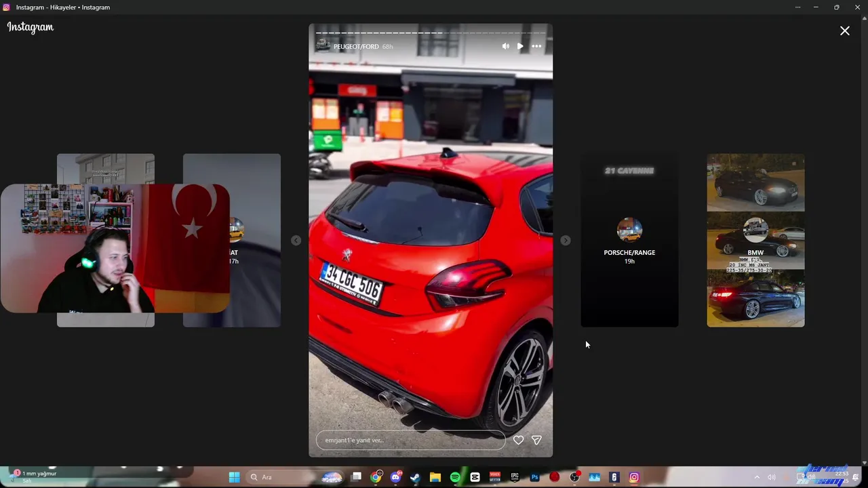The image size is (868, 488).
Task: Open the window title bar three-dots menu
Action: 798,7
